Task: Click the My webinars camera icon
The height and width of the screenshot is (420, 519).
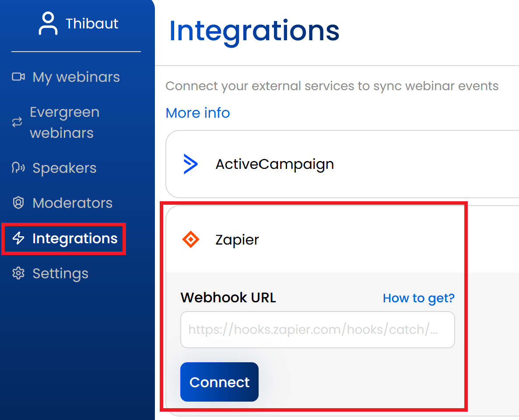Action: (x=18, y=77)
